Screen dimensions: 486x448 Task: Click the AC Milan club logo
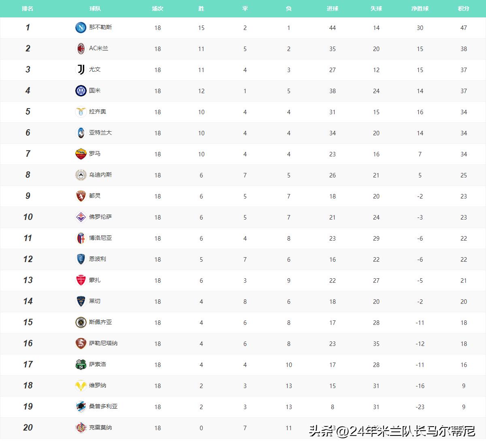81,49
